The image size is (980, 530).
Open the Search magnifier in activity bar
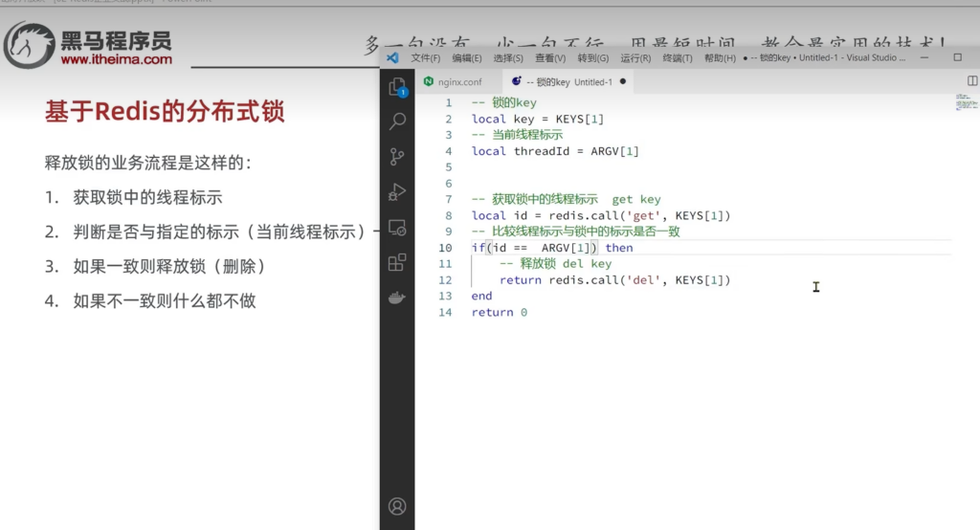[x=397, y=121]
